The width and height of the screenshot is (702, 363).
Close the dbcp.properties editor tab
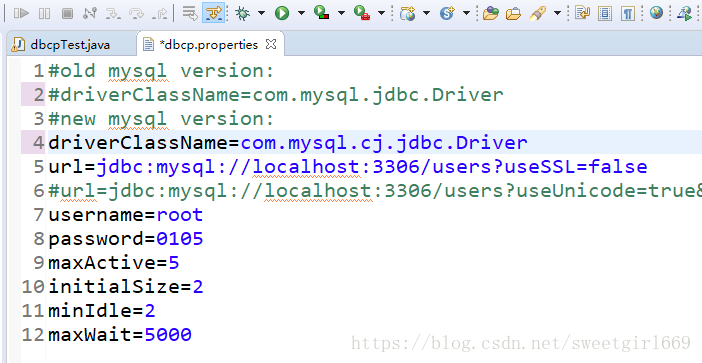pos(271,44)
